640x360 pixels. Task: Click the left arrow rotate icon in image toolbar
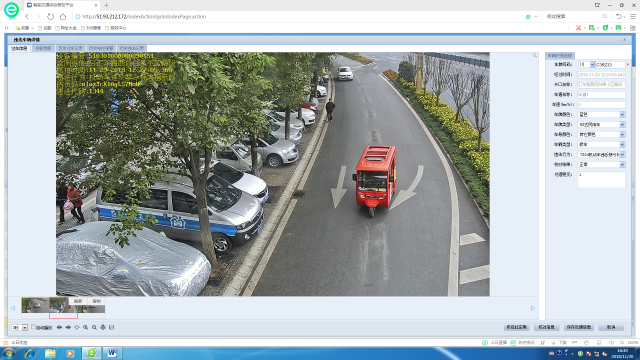(60, 327)
